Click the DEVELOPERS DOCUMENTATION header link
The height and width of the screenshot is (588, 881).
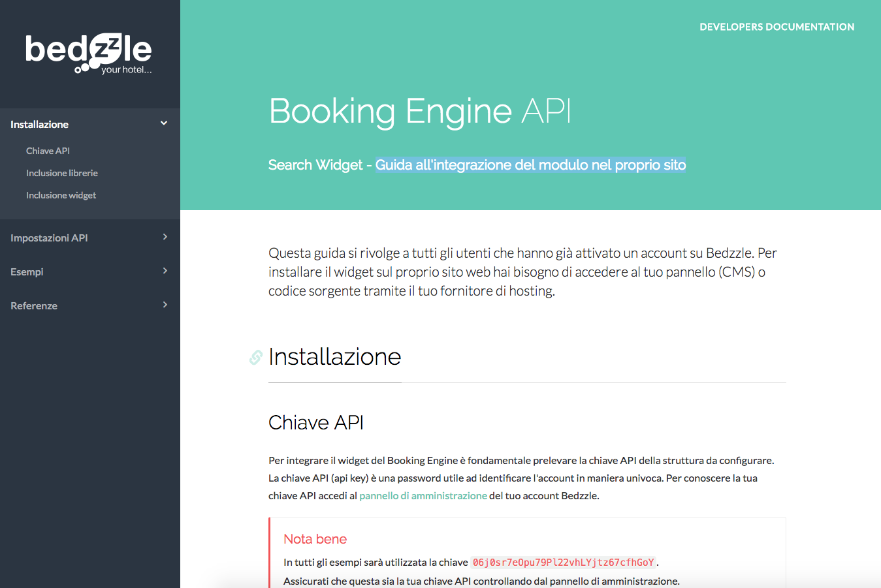click(777, 27)
